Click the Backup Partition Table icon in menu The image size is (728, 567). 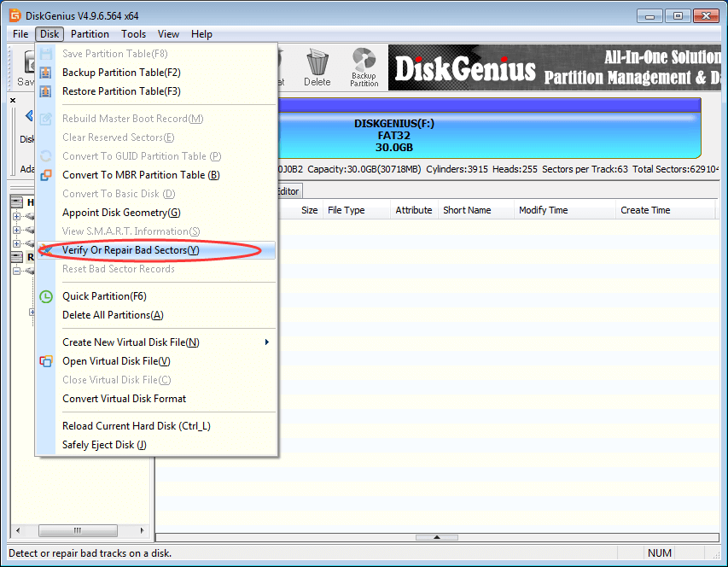coord(45,73)
